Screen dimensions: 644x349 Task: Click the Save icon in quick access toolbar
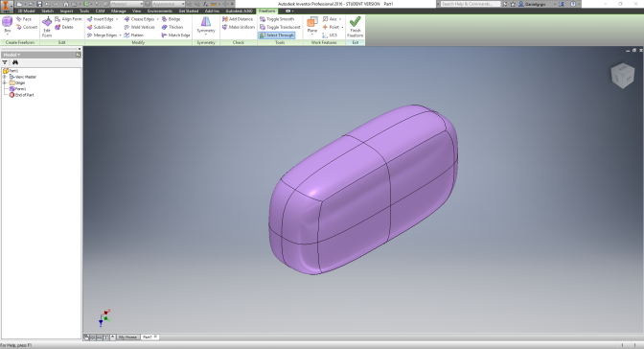[x=39, y=4]
